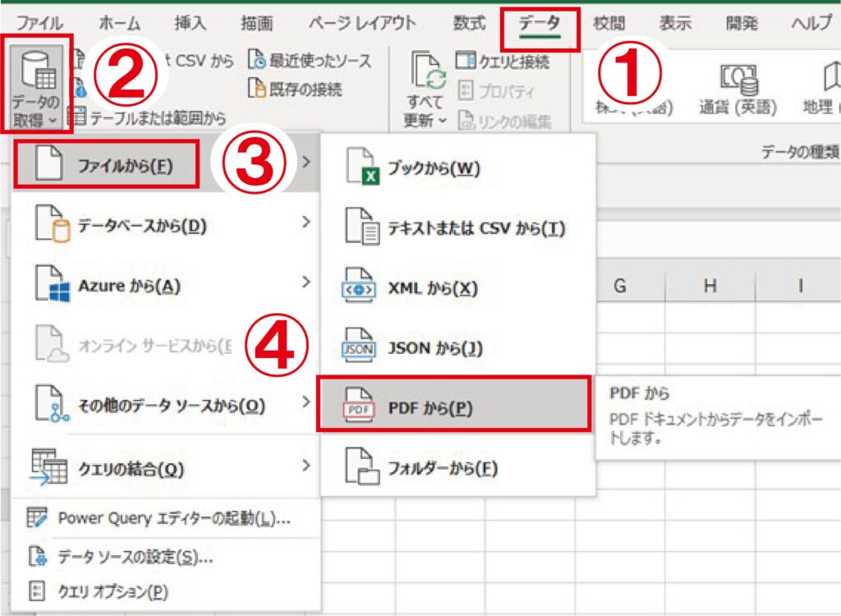841x616 pixels.
Task: Click the text/CSV document icon
Action: pos(362,228)
